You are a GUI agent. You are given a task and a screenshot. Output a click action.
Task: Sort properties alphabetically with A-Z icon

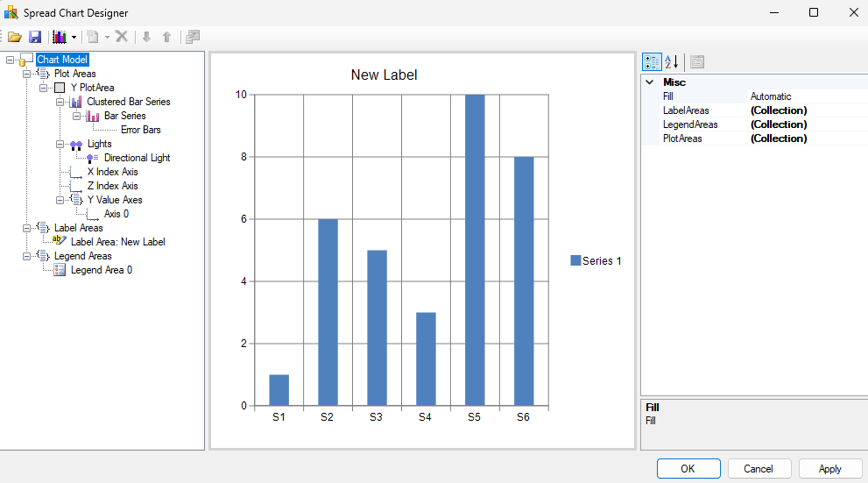672,62
